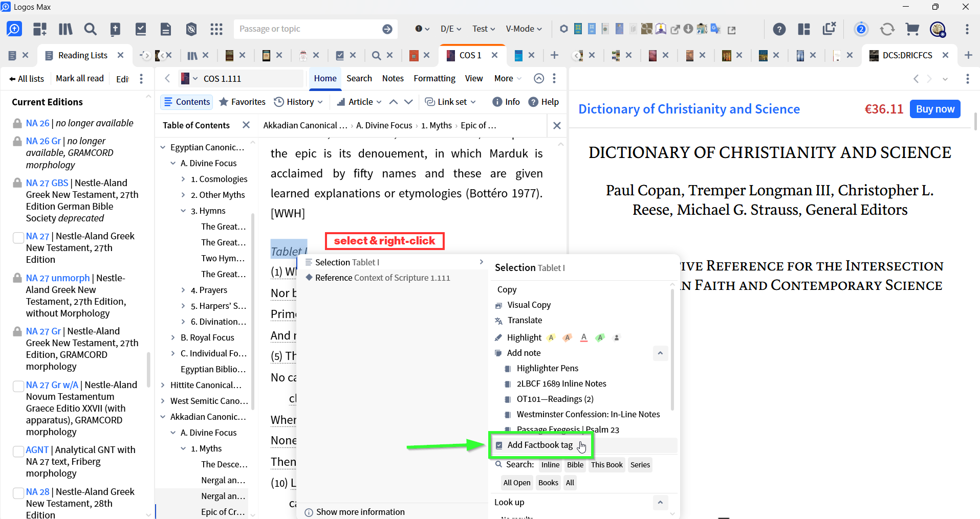The width and height of the screenshot is (980, 519).
Task: Click the magnifier Search tool in toolbar
Action: 90,29
